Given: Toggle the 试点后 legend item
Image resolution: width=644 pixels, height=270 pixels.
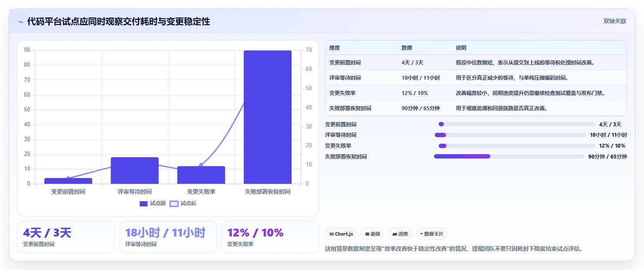Looking at the screenshot, I should click(183, 203).
